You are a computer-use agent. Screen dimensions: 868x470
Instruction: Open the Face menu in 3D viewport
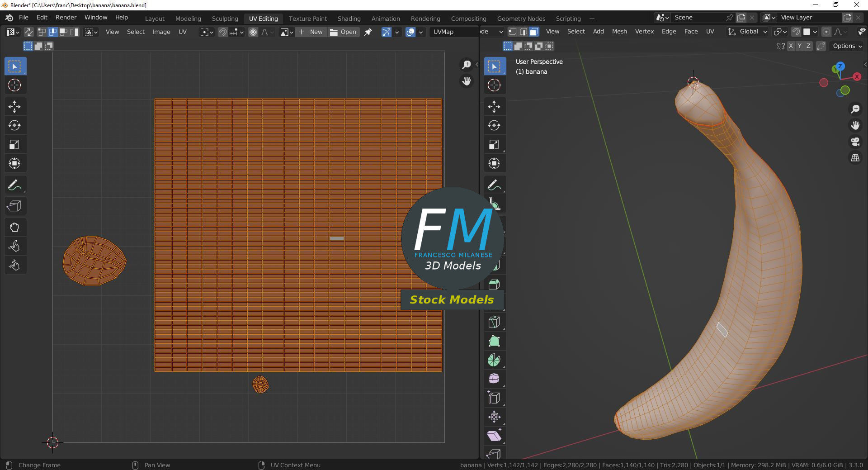click(x=691, y=32)
